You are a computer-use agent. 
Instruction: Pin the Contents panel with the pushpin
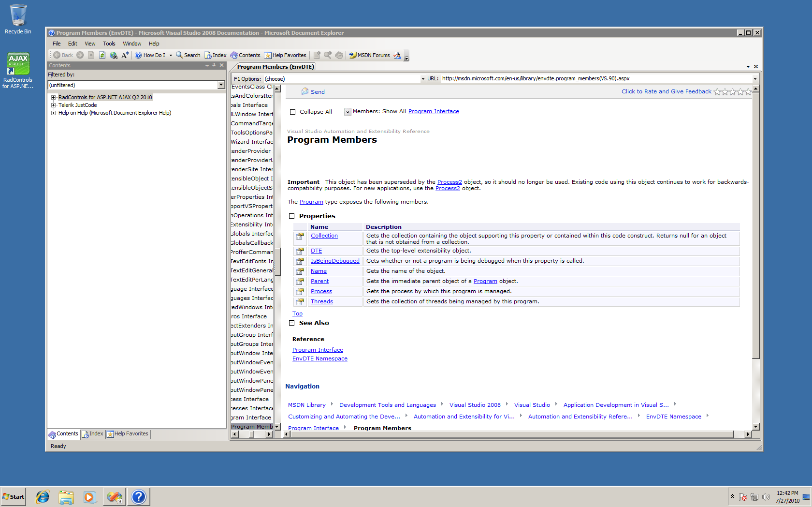click(214, 65)
